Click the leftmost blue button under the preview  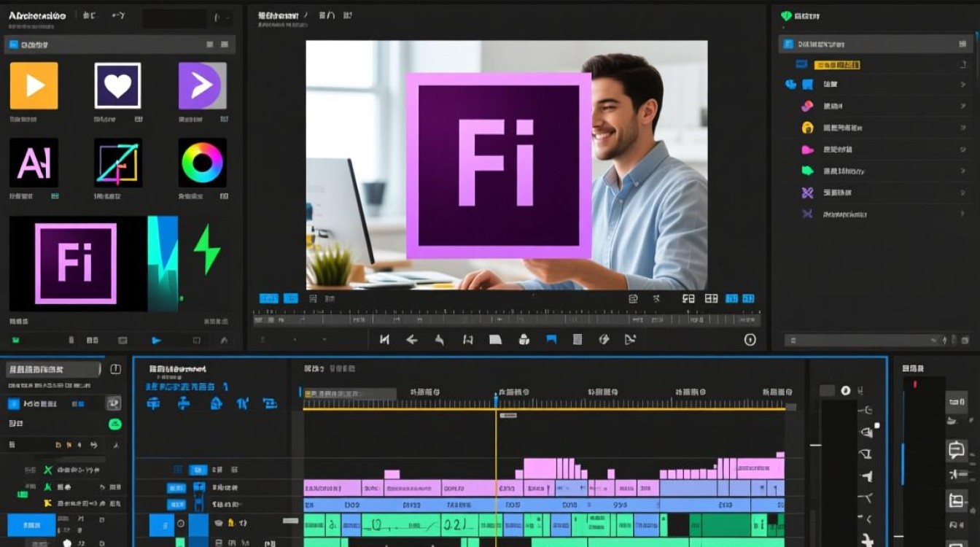(269, 298)
